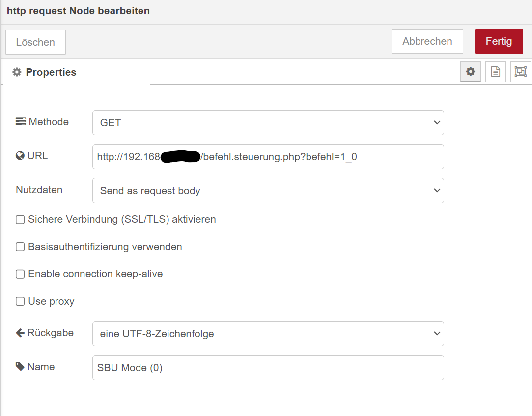Click the gear icon in Properties tab
532x416 pixels.
click(x=17, y=72)
